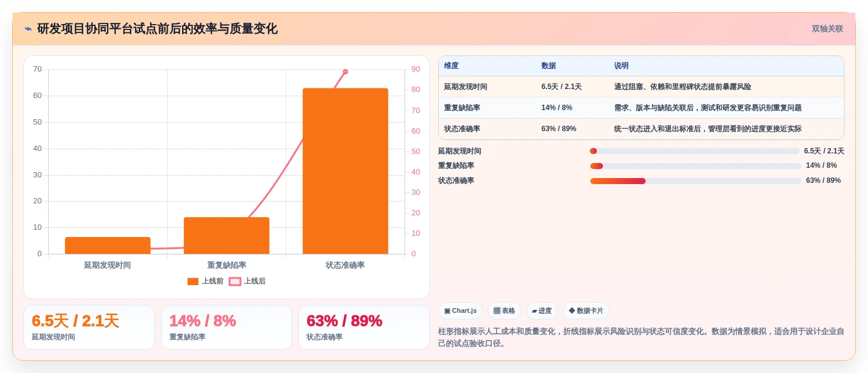
Task: Click the line chart point at top
Action: click(346, 72)
